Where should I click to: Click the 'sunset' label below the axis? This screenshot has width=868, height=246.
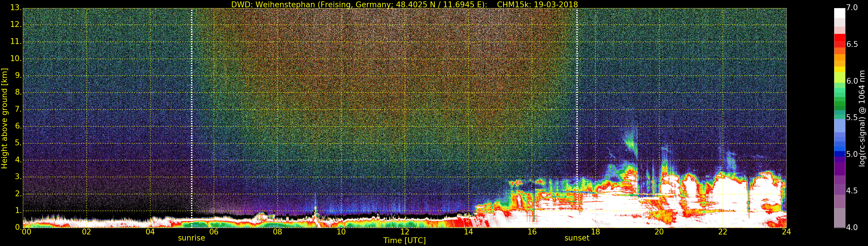[577, 238]
